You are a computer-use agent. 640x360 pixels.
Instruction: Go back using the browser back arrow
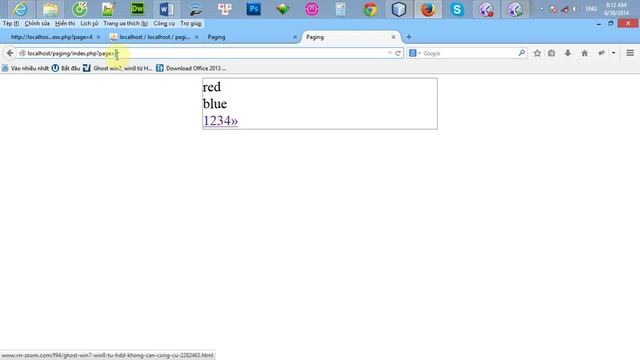tap(10, 53)
